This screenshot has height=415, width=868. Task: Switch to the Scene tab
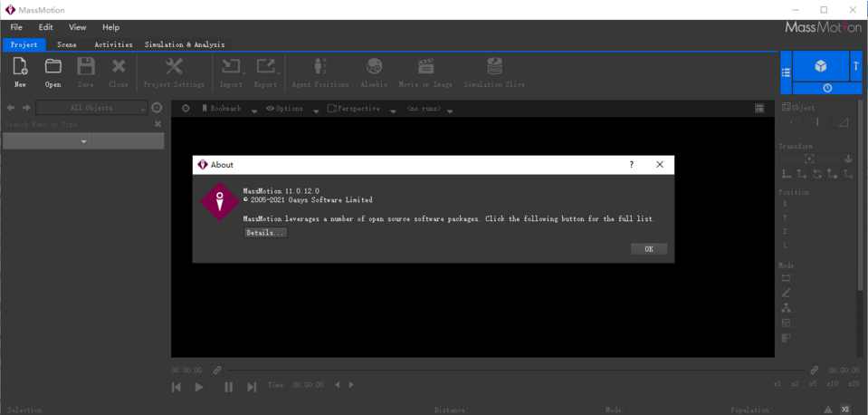pyautogui.click(x=66, y=45)
